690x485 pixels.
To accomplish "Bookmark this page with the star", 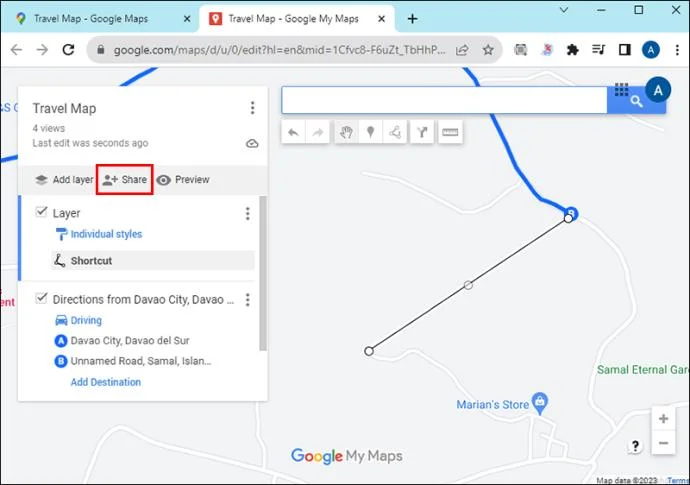I will coord(488,50).
